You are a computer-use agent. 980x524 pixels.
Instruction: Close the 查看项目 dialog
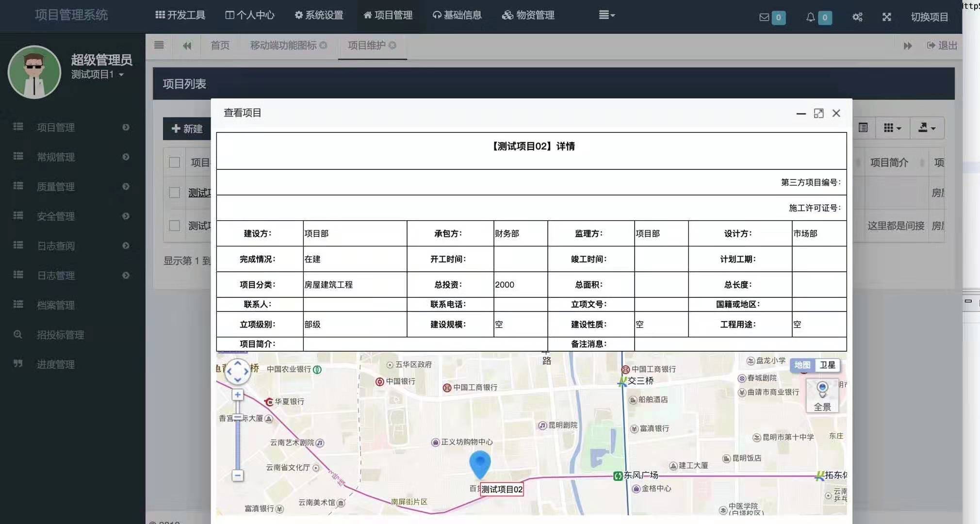coord(836,113)
